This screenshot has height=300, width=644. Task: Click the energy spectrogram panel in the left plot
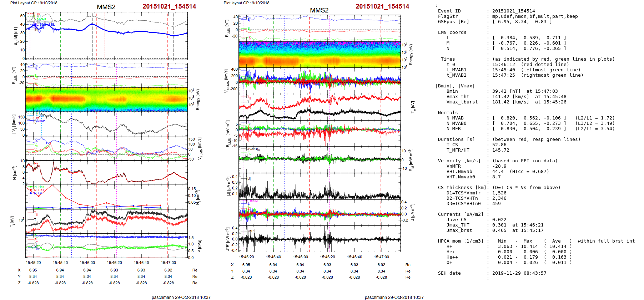point(106,100)
